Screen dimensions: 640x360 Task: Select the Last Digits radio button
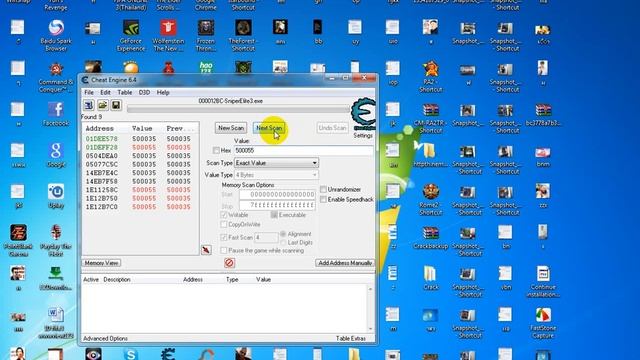283,242
